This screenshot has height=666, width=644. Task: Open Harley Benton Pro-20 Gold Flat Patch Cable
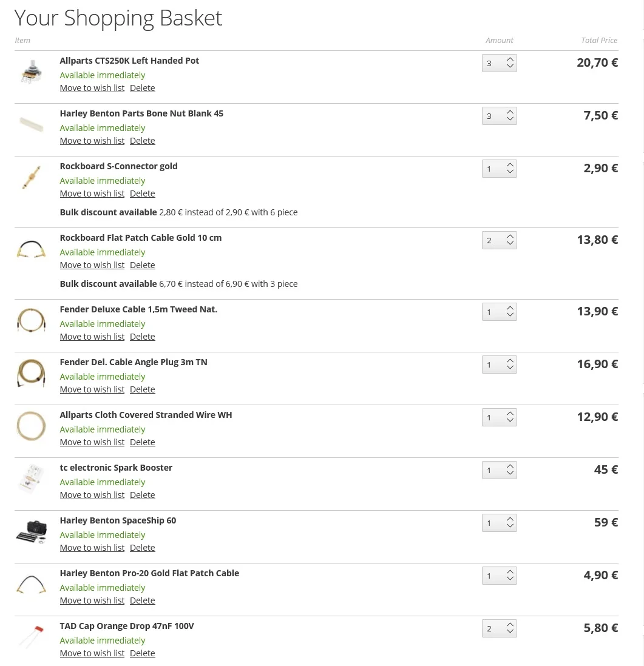[149, 573]
